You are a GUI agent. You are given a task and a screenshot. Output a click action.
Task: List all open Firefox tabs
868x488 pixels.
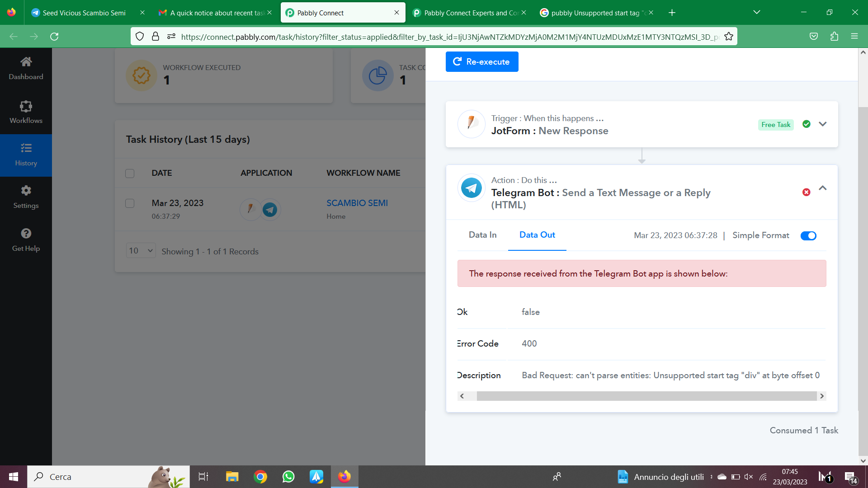(757, 13)
